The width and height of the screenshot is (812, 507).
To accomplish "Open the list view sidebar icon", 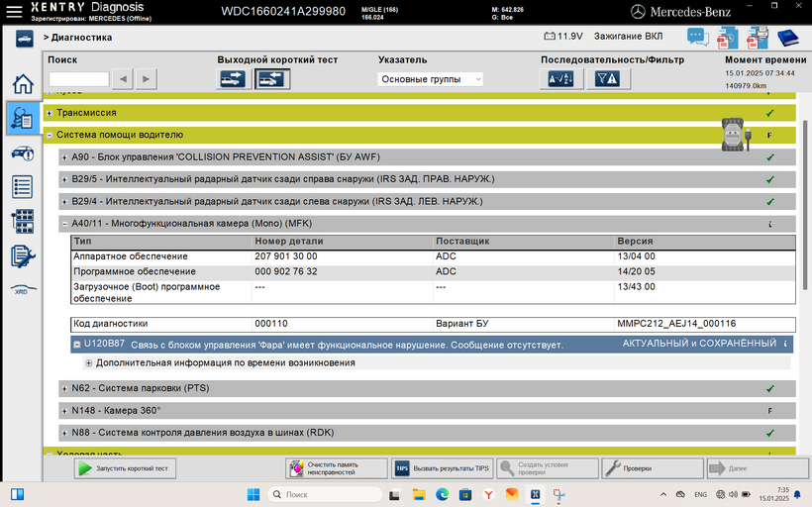I will pyautogui.click(x=22, y=187).
